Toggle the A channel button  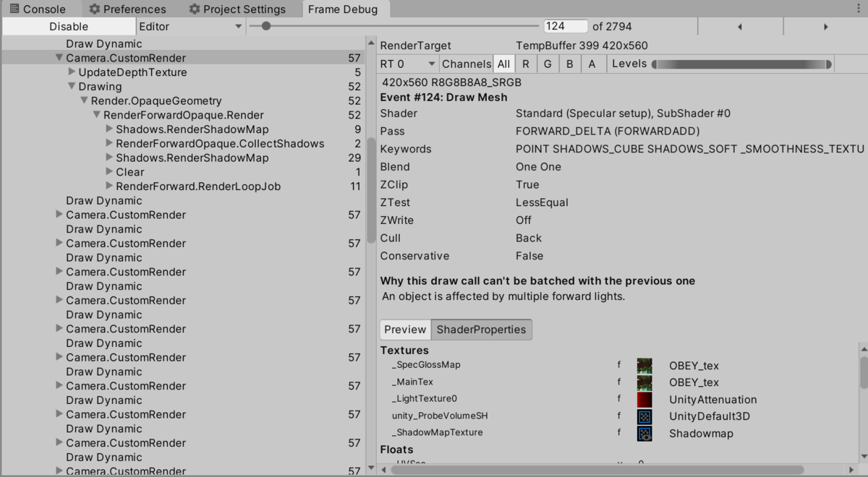[592, 64]
